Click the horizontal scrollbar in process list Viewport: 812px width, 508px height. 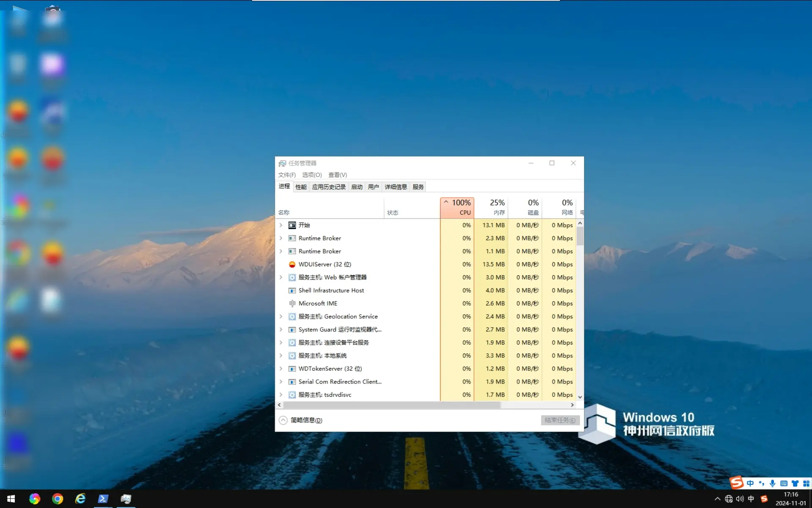391,405
